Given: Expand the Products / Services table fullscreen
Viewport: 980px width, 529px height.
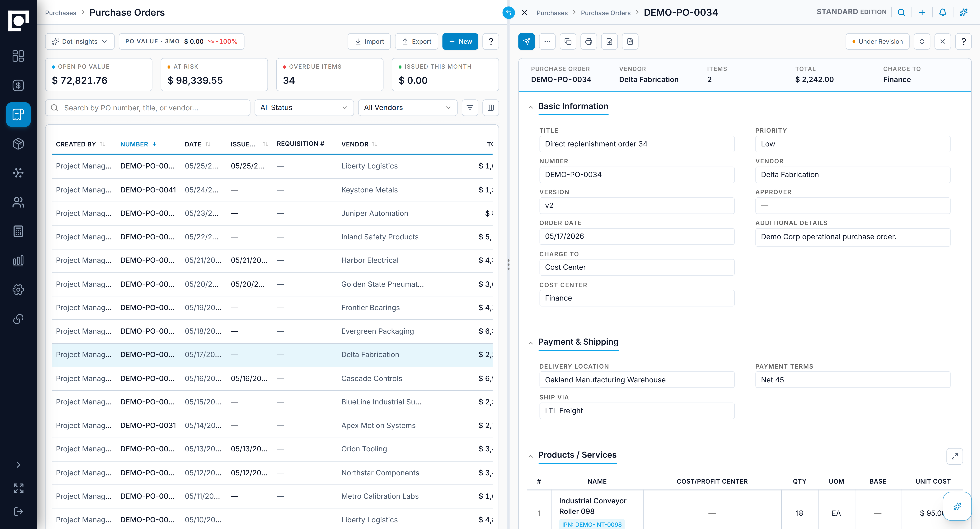Looking at the screenshot, I should pyautogui.click(x=954, y=456).
